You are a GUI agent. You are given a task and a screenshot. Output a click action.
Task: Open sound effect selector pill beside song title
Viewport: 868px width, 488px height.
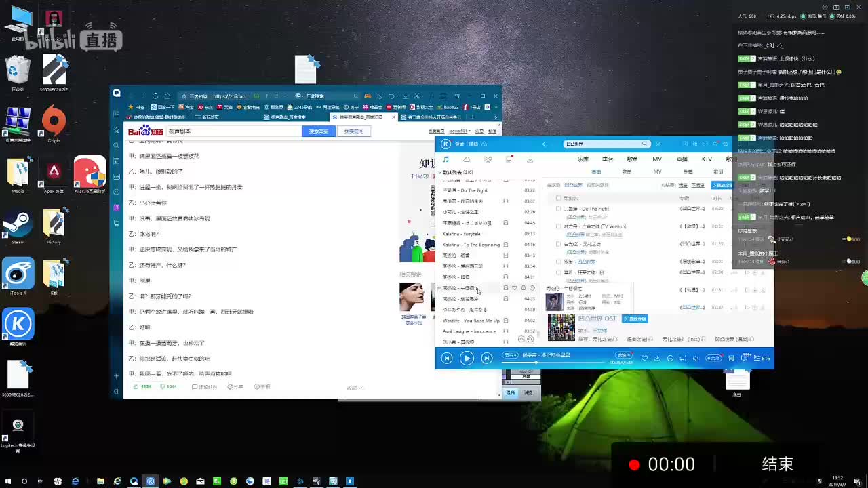(x=510, y=355)
